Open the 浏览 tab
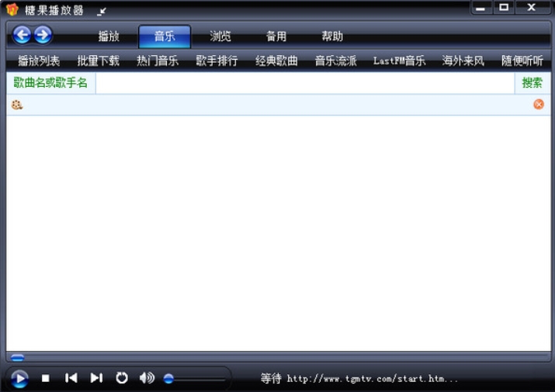 pyautogui.click(x=220, y=36)
